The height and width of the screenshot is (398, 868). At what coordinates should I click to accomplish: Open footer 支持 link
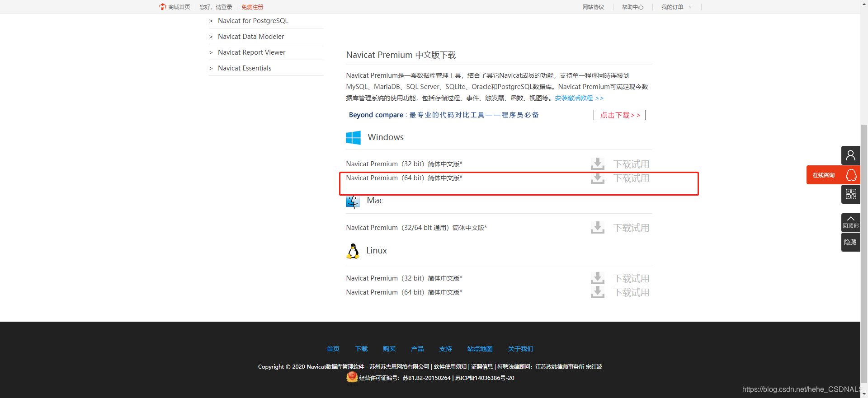446,349
